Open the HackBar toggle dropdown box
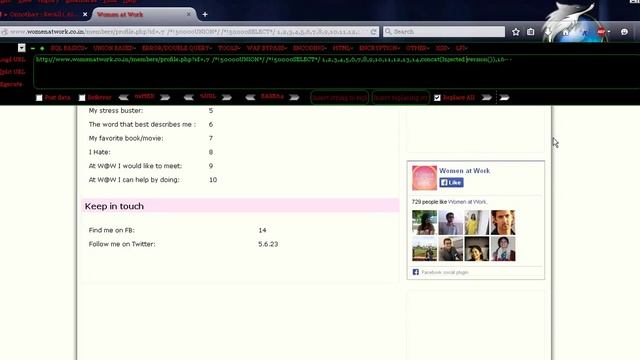 (x=22, y=48)
